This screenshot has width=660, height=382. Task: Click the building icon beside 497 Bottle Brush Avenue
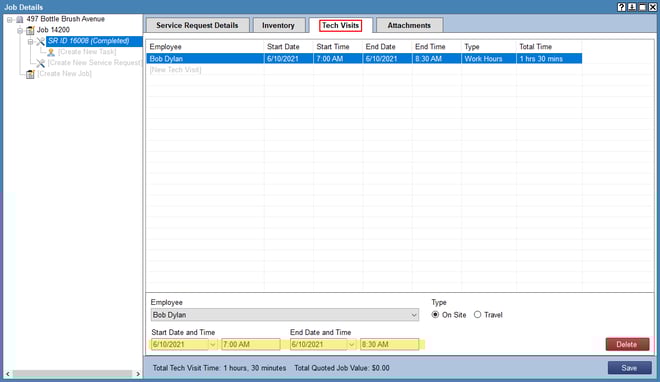coord(19,19)
